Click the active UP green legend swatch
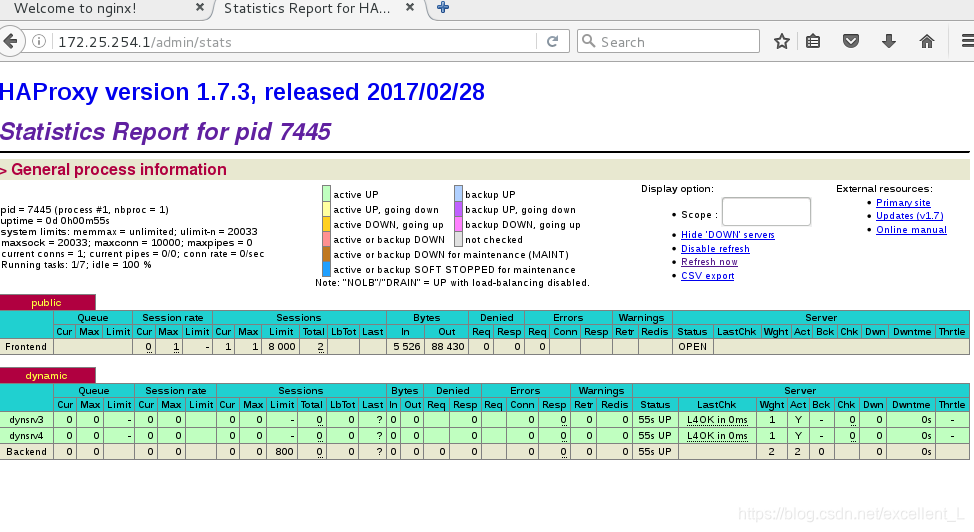 pos(326,194)
